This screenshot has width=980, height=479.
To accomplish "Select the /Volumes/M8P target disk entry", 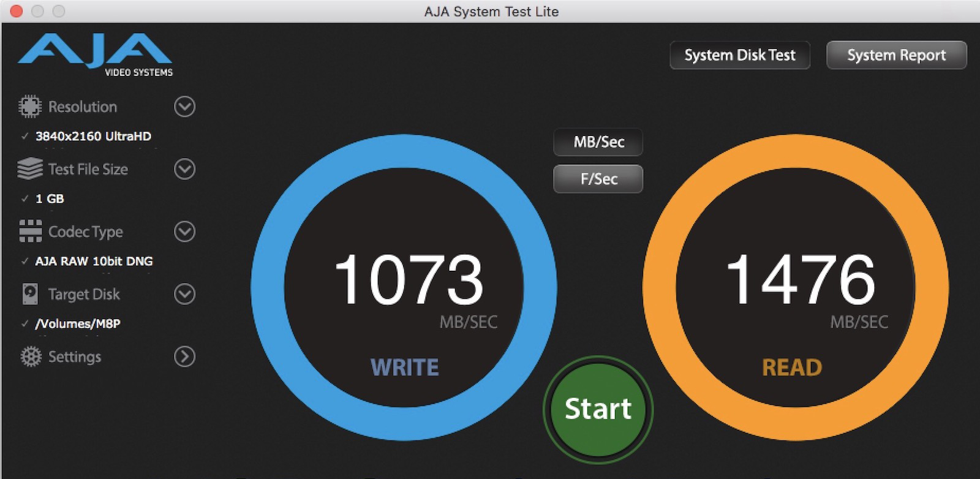I will pyautogui.click(x=78, y=324).
